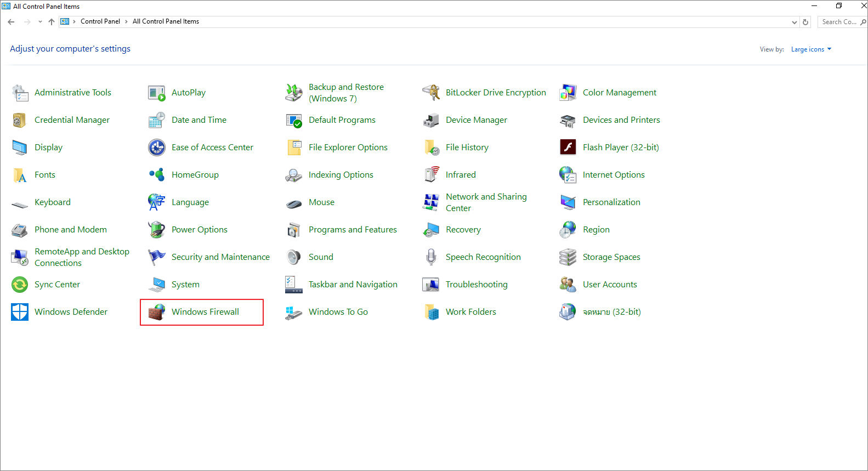Open the จดหมาย (32-bit) mail link
The width and height of the screenshot is (868, 471).
(612, 312)
